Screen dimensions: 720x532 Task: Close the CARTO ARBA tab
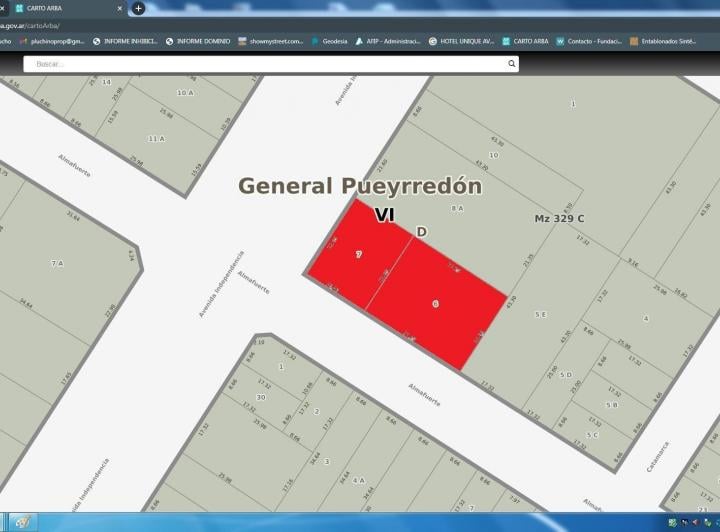[120, 8]
